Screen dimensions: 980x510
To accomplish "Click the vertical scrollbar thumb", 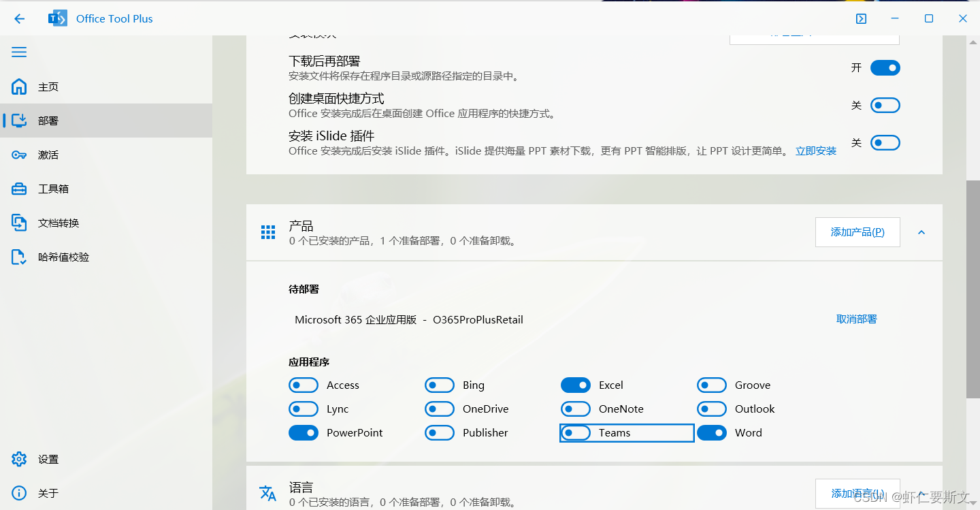I will tap(973, 289).
